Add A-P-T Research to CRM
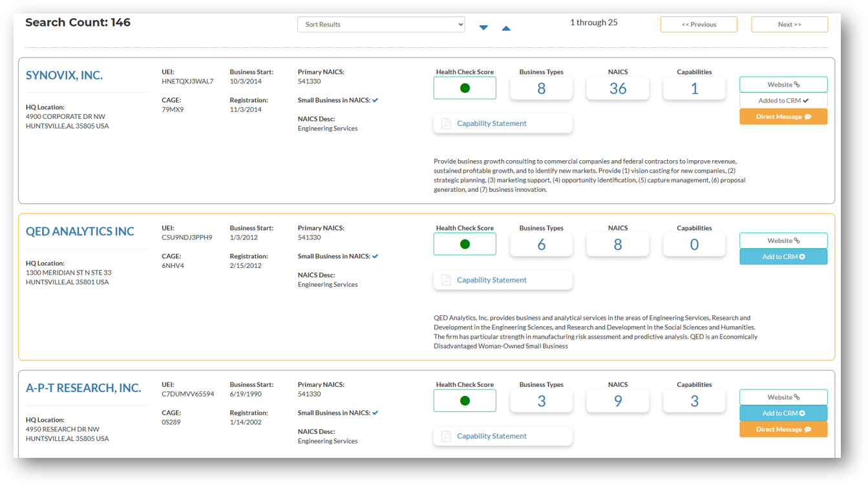The width and height of the screenshot is (868, 485). click(x=783, y=413)
